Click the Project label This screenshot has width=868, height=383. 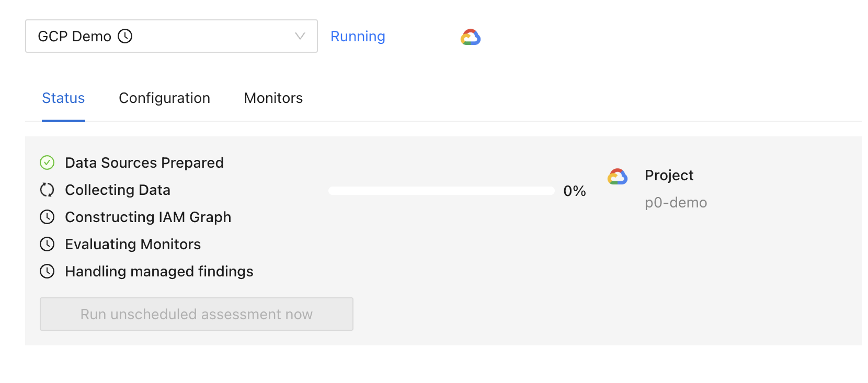tap(669, 176)
